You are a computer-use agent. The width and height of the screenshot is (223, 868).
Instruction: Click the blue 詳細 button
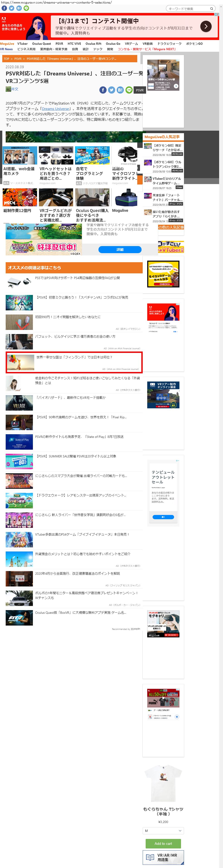(x=120, y=250)
